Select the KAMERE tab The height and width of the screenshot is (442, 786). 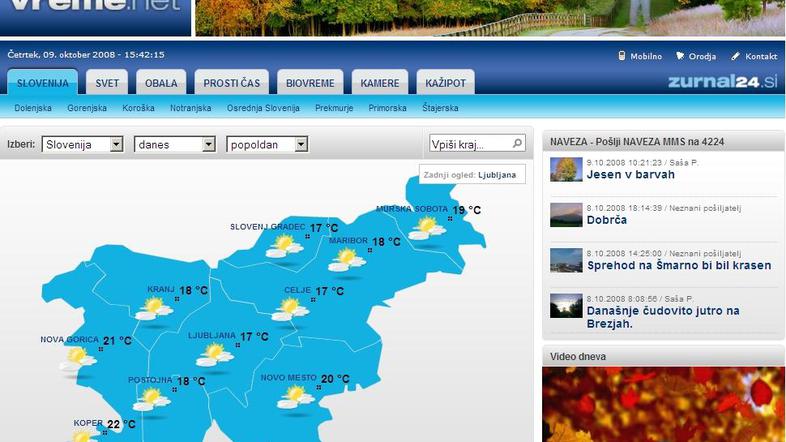pos(379,82)
